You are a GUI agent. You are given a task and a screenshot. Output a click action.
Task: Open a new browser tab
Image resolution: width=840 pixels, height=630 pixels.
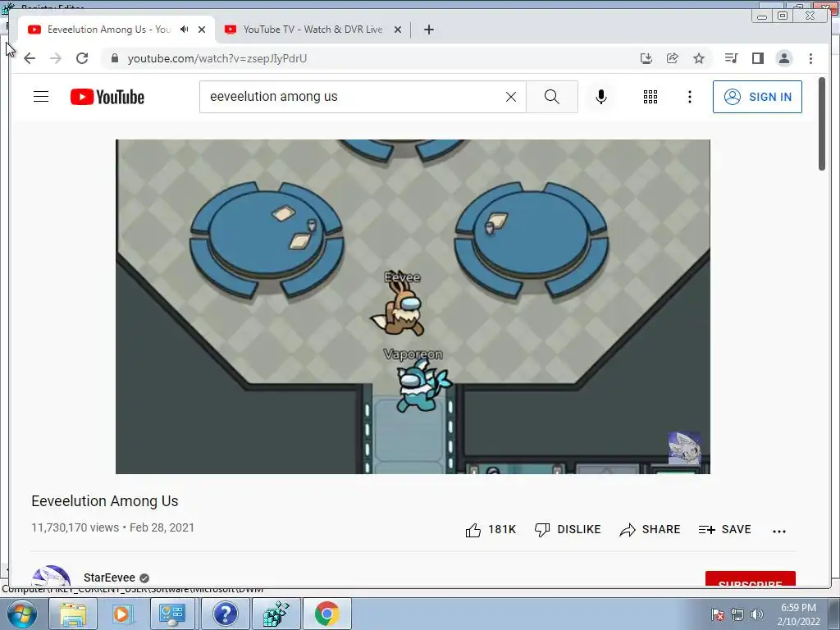(x=428, y=30)
